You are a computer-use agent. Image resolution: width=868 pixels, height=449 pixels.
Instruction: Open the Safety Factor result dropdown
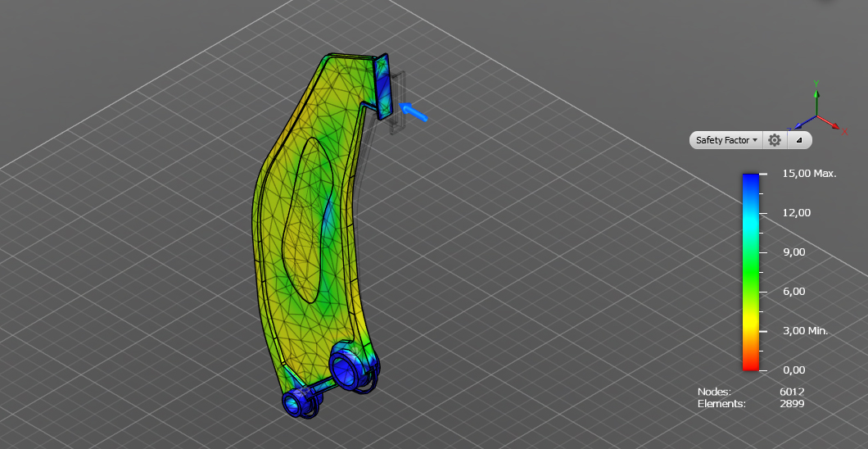coord(726,140)
